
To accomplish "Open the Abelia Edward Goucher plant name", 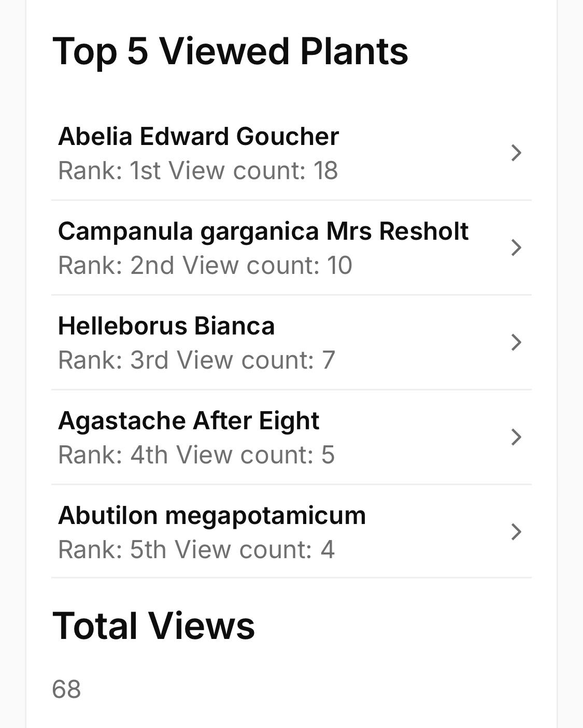I will tap(198, 137).
